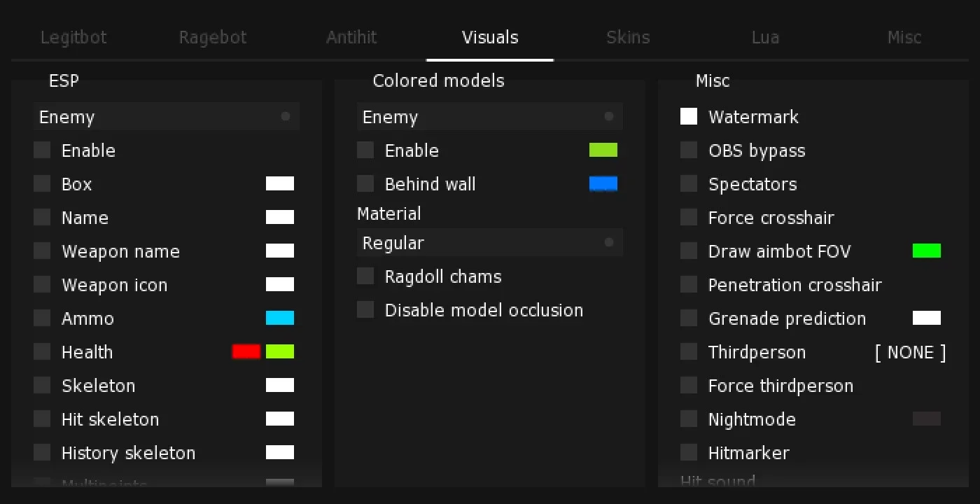Open the Skins tab

click(x=628, y=37)
